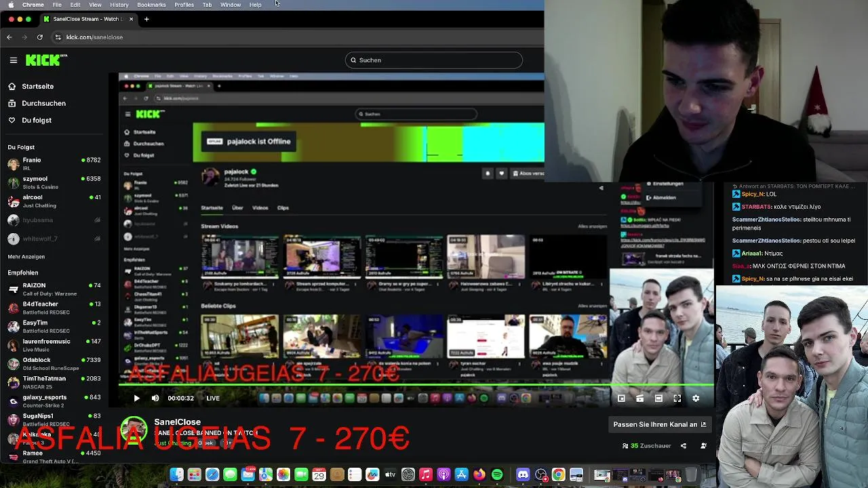This screenshot has width=868, height=488.
Task: Open Music from the dock
Action: 426,475
